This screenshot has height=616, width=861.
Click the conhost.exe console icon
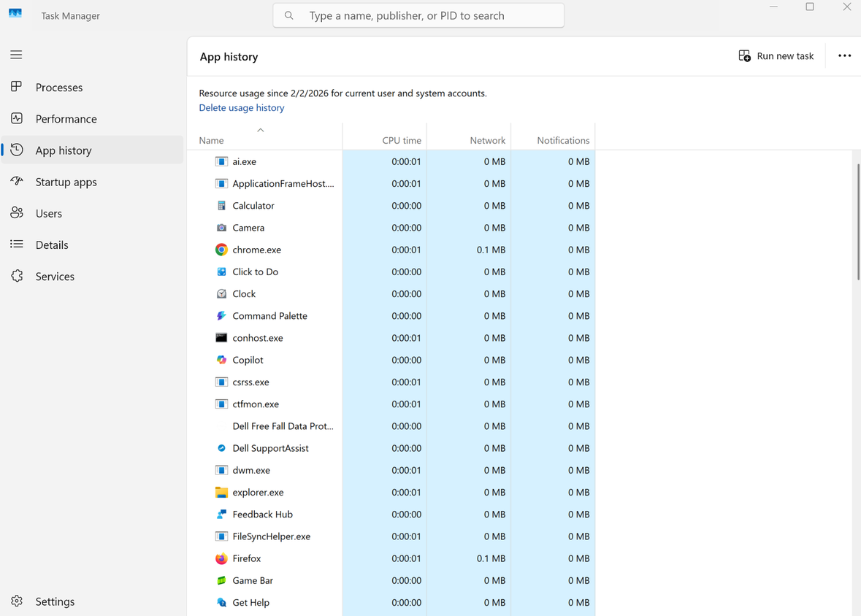tap(221, 338)
